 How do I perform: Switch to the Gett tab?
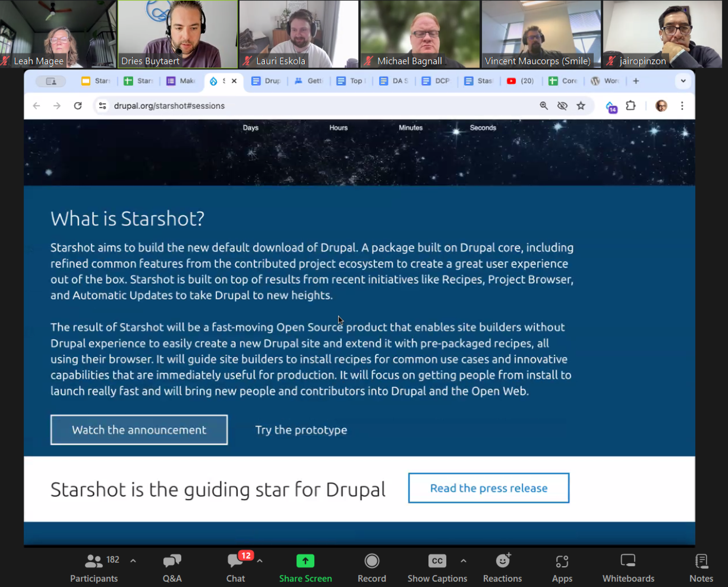point(309,81)
